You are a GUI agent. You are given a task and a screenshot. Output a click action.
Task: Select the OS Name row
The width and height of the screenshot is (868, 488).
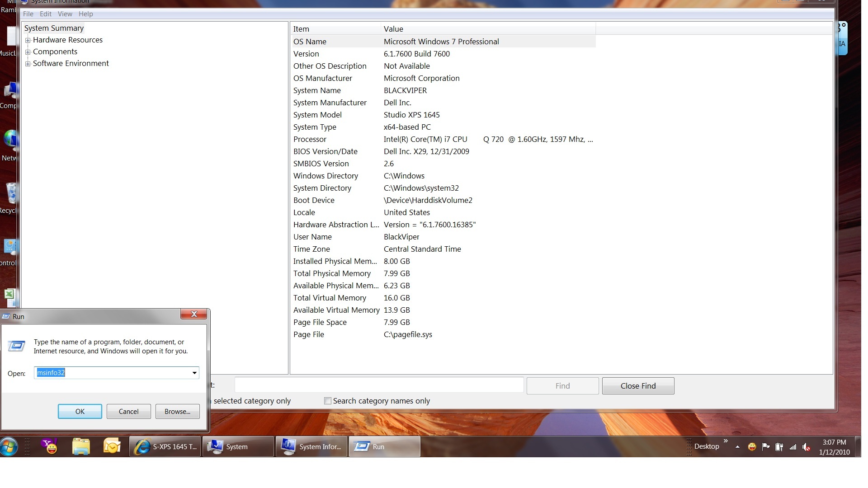point(443,42)
